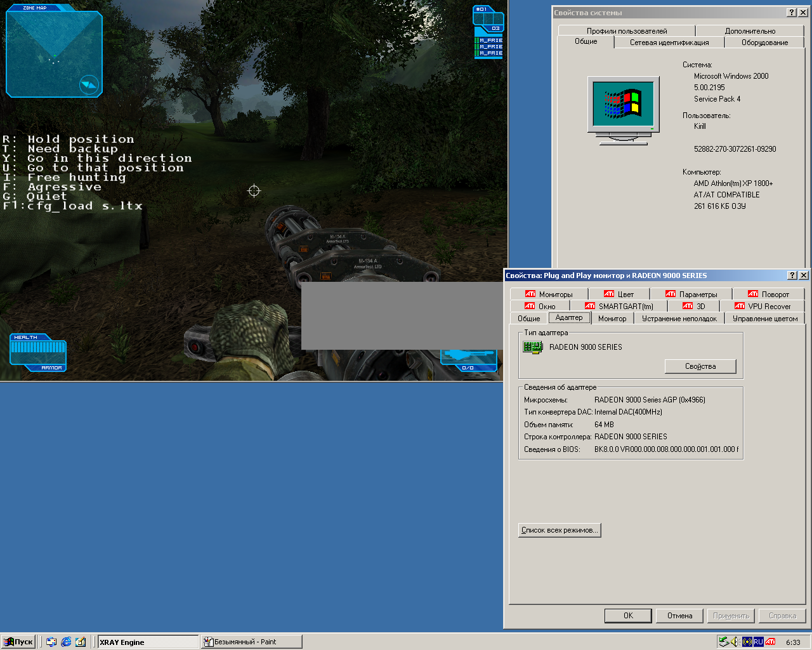Click the Справка button
Screen dimensions: 812x650
point(782,616)
